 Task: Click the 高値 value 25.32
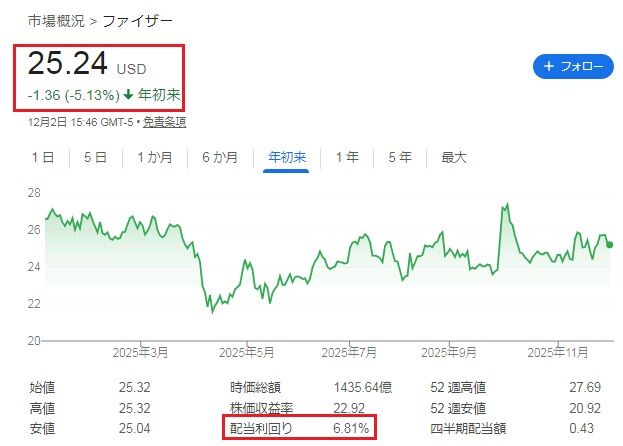pos(135,408)
